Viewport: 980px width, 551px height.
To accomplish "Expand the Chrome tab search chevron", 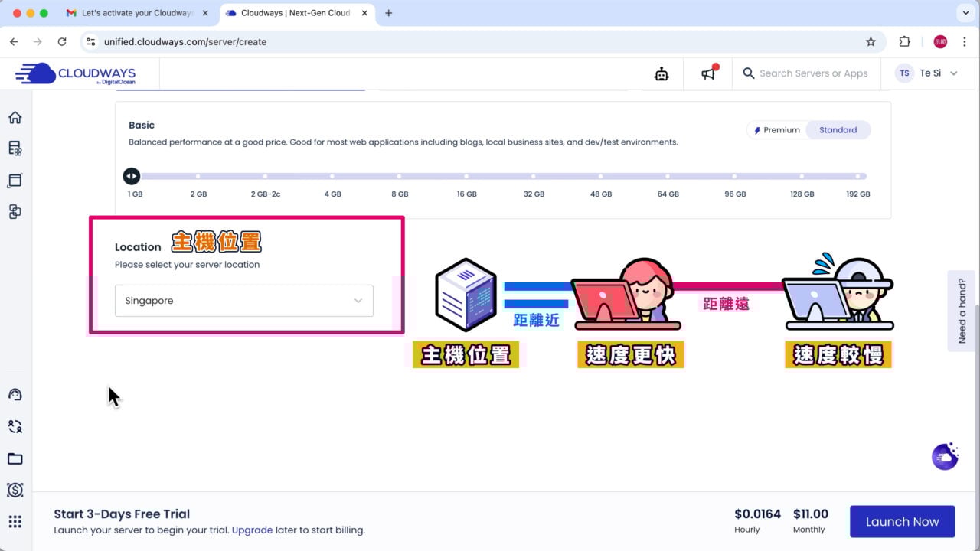I will (x=965, y=13).
